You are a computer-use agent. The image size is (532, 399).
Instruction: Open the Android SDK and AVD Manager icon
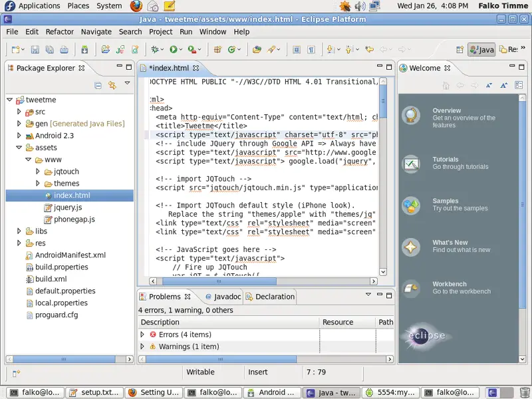tap(84, 49)
